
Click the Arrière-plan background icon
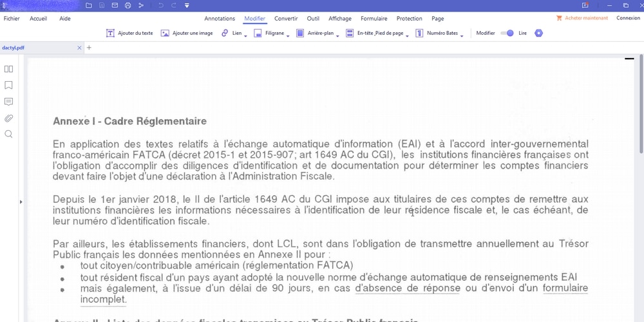(x=300, y=33)
